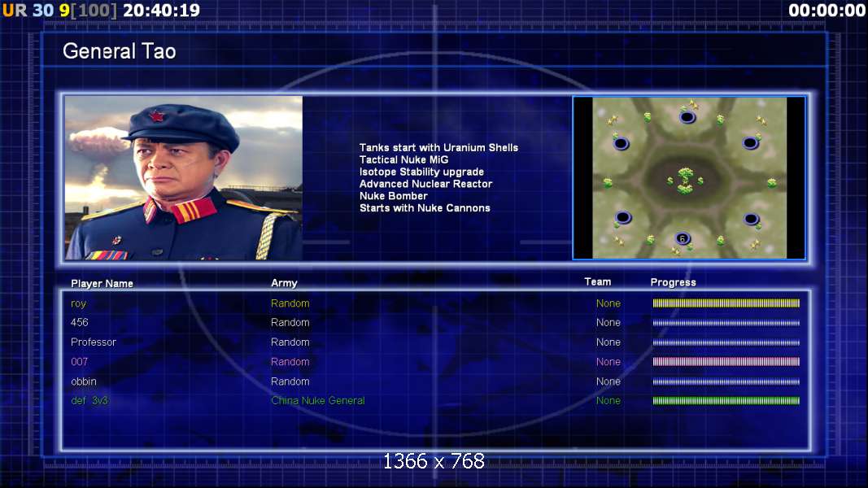Select the 'Tanks start with Uranium Shells' line
868x488 pixels.
[x=438, y=148]
